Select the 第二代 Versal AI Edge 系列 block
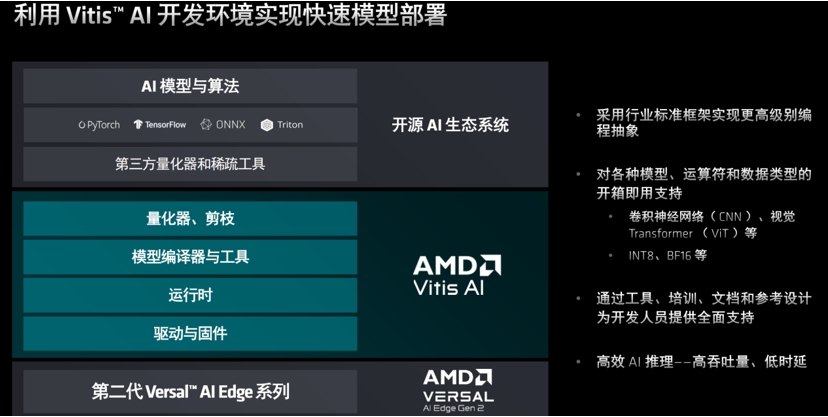This screenshot has height=417, width=828. pyautogui.click(x=190, y=391)
